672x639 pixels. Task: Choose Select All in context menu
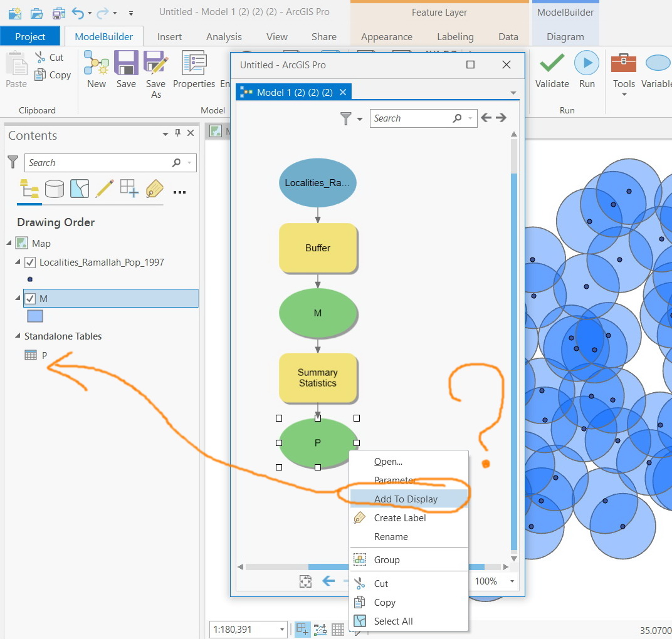click(x=409, y=621)
